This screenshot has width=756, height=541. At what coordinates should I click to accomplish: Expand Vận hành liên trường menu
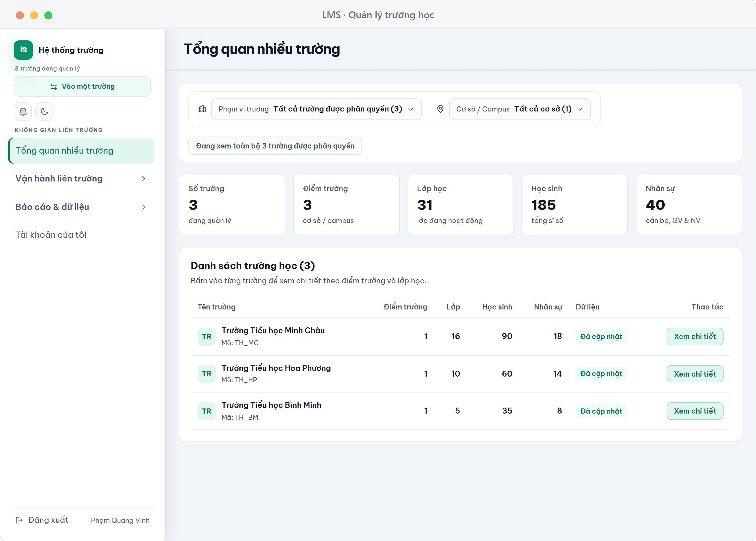coord(81,179)
